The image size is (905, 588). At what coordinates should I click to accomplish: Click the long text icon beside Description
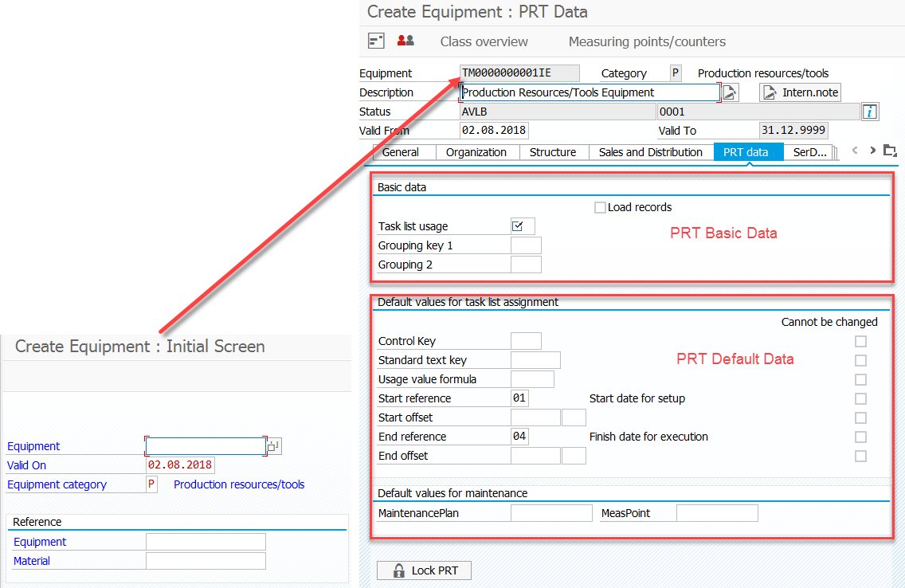coord(730,92)
